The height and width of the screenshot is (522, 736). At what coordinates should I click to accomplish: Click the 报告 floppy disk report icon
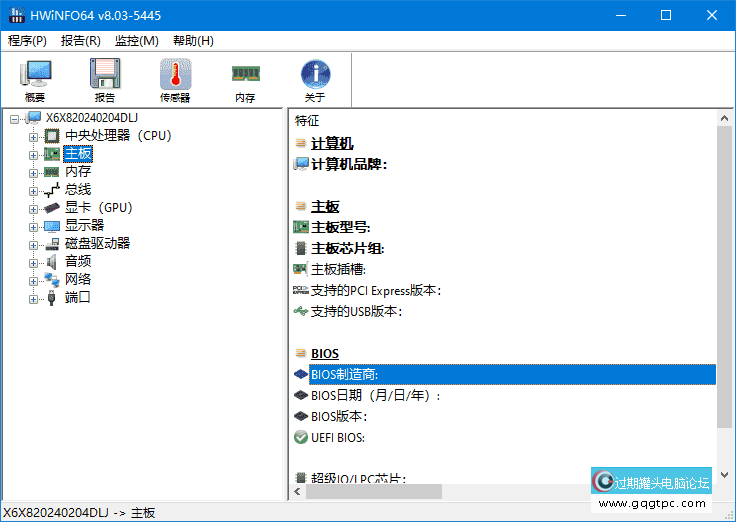pos(105,80)
